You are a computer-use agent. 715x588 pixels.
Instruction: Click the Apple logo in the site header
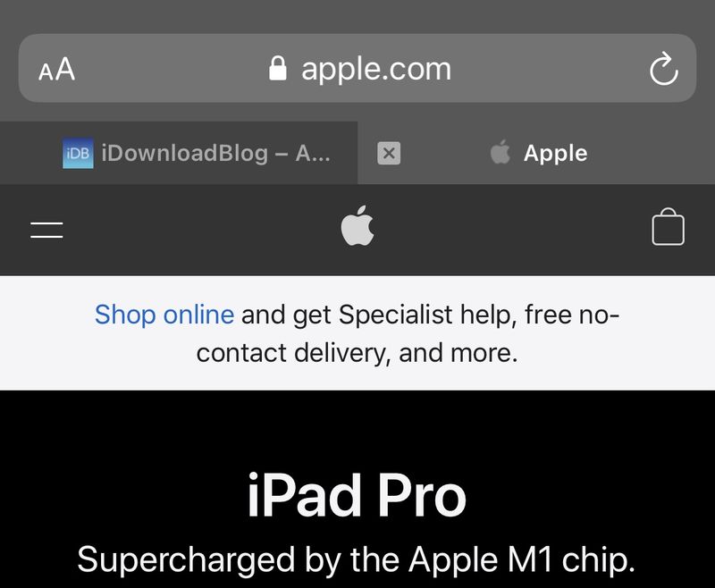(357, 225)
